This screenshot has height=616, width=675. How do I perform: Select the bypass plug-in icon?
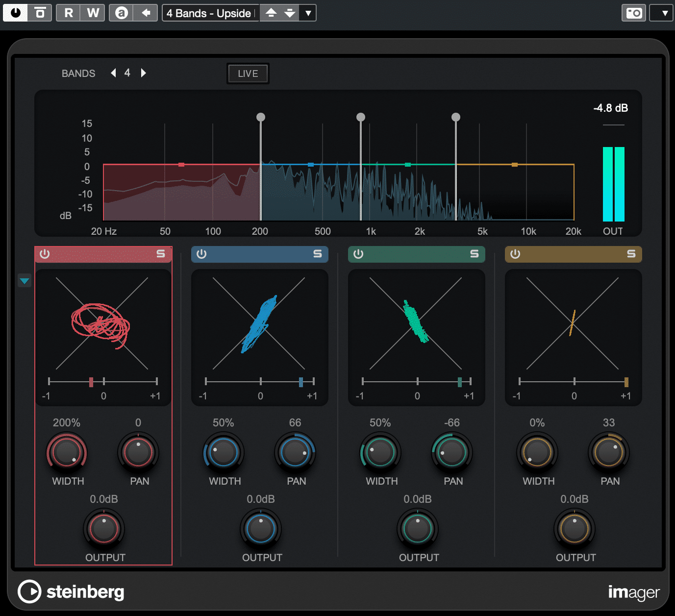tap(40, 13)
